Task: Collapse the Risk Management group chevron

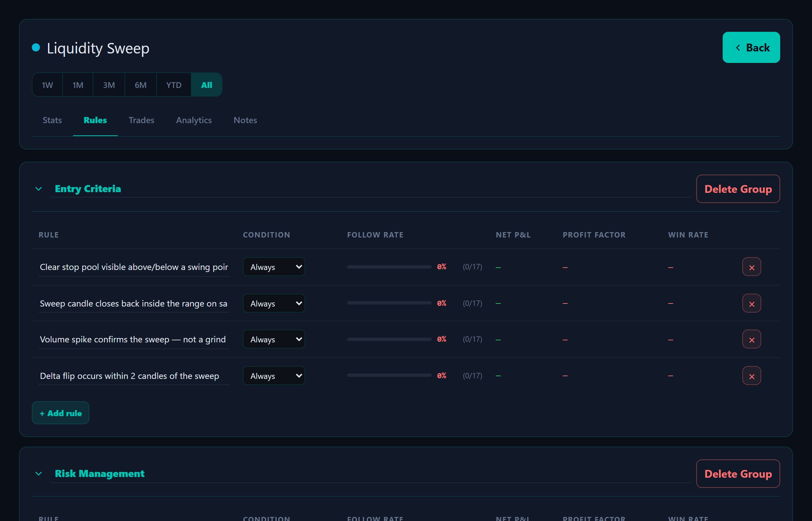Action: pyautogui.click(x=39, y=474)
